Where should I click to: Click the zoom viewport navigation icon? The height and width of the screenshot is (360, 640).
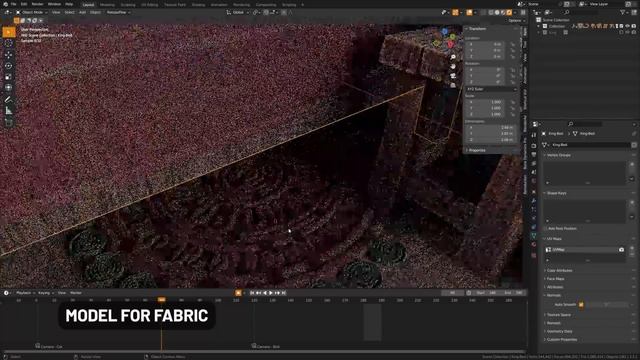point(453,57)
